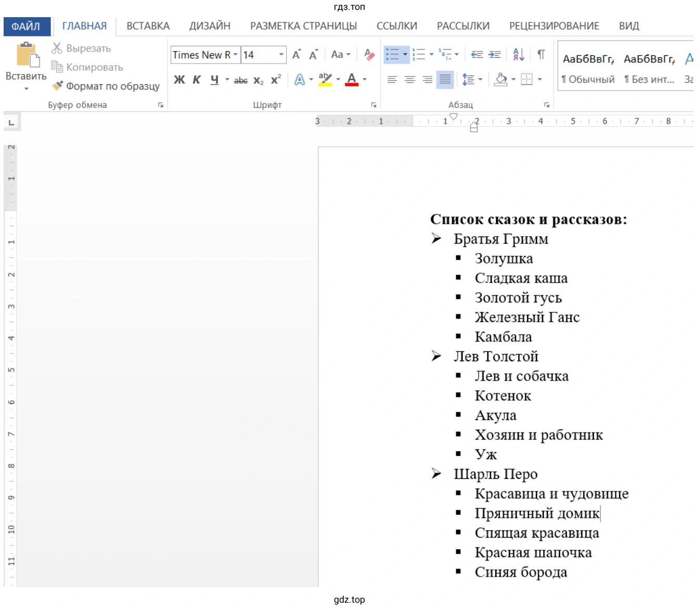
Task: Toggle italic К formatting
Action: coord(196,80)
